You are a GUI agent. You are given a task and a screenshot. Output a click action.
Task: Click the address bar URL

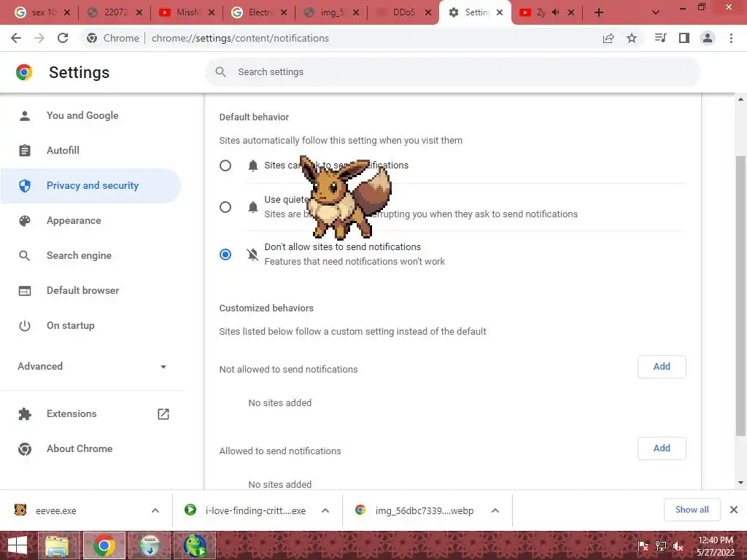click(x=240, y=38)
